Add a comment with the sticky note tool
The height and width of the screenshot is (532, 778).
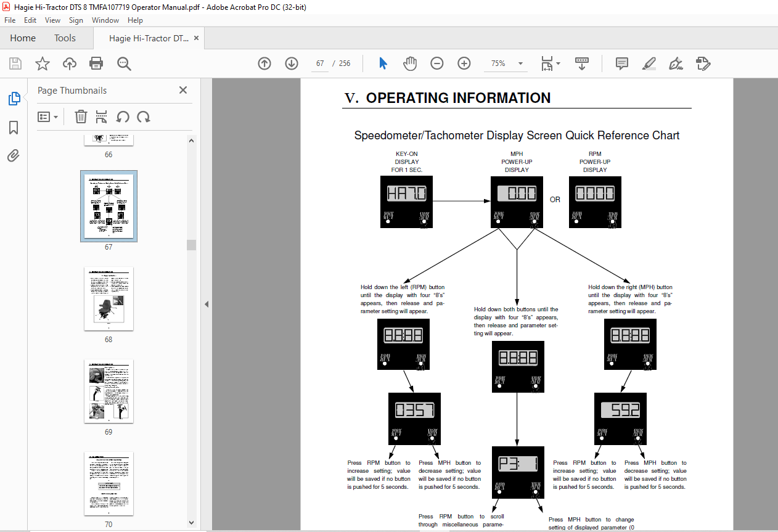(x=622, y=63)
